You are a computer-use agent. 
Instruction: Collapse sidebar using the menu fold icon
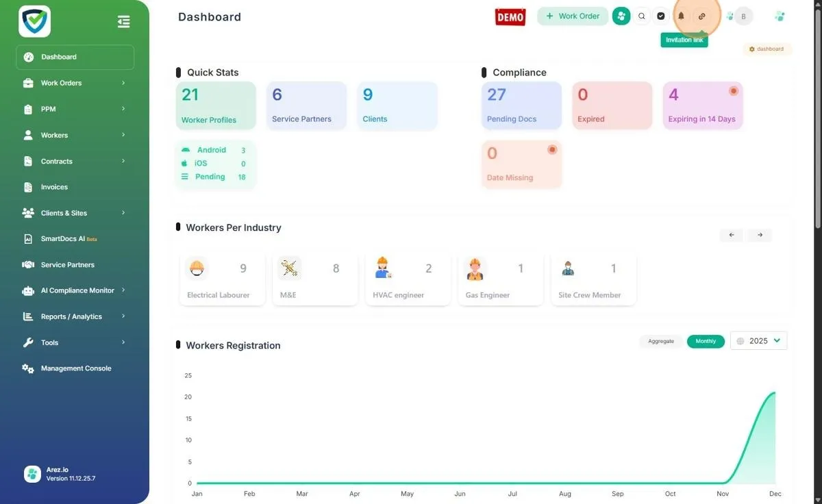[123, 22]
